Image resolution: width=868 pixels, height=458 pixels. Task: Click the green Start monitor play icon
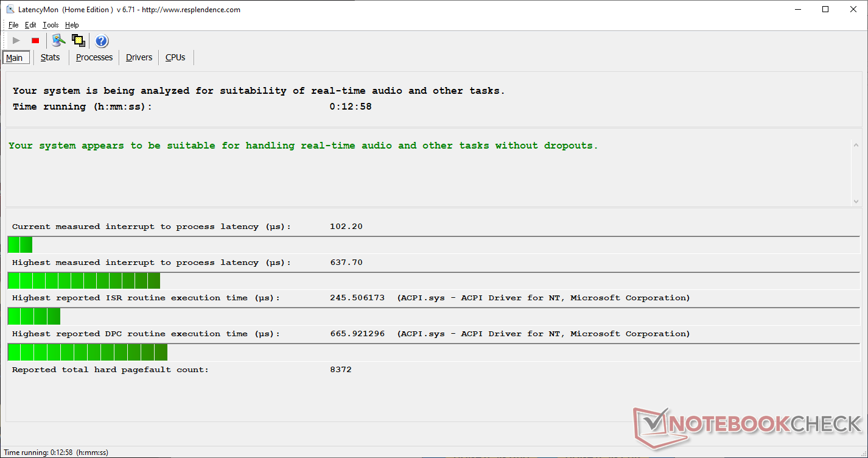pyautogui.click(x=16, y=41)
